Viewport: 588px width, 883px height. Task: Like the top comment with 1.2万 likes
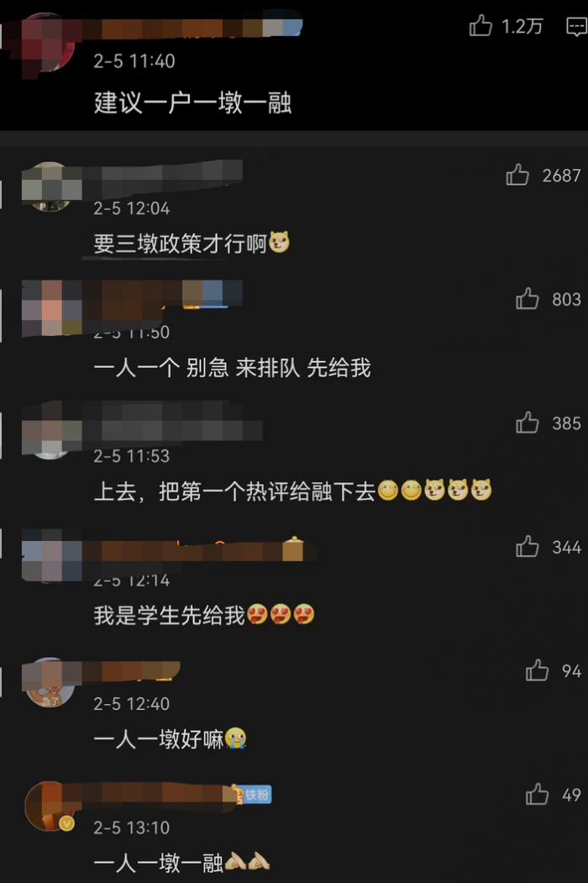(480, 25)
